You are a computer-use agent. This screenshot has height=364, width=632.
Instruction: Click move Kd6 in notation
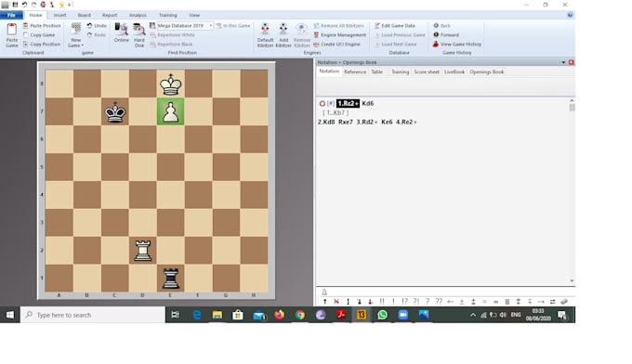pyautogui.click(x=368, y=103)
